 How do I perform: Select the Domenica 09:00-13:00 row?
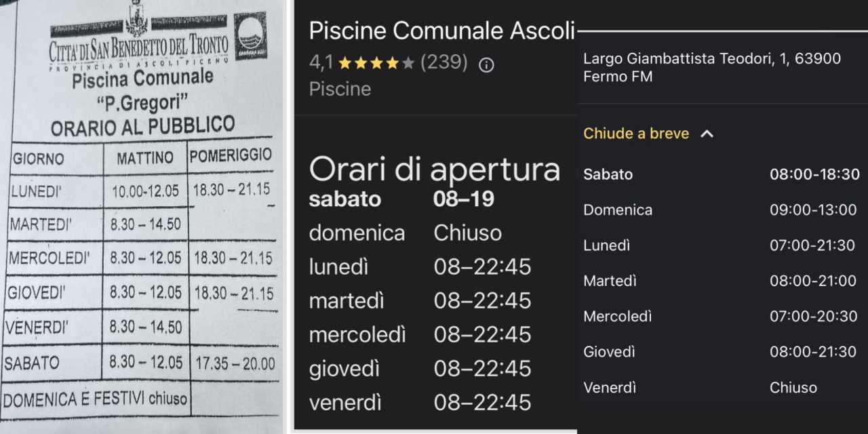pos(722,210)
